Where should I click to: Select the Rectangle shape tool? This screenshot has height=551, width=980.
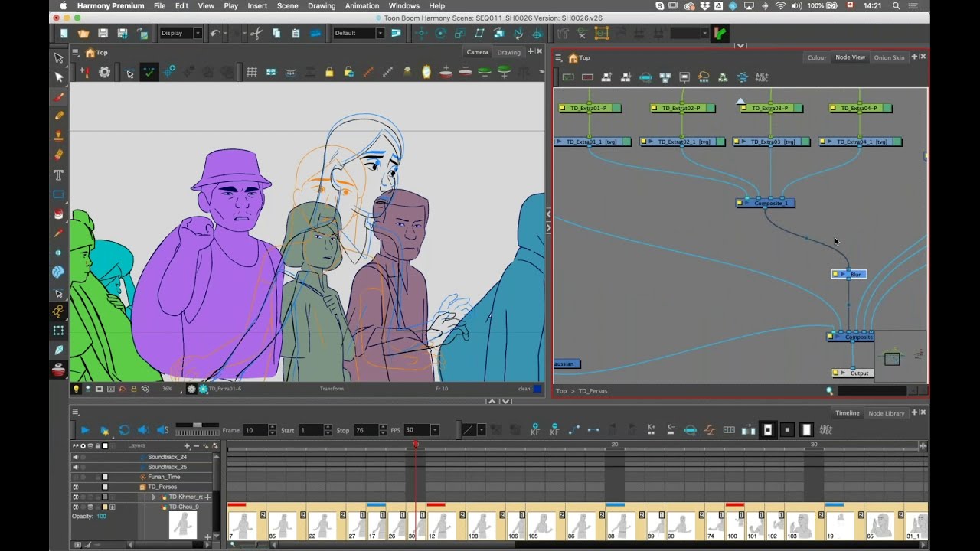(x=59, y=195)
